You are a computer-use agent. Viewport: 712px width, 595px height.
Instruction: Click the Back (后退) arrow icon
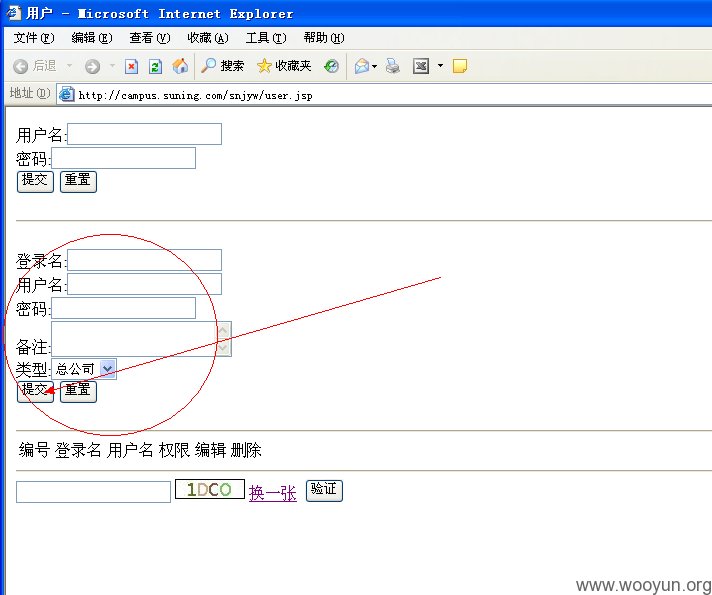(20, 66)
